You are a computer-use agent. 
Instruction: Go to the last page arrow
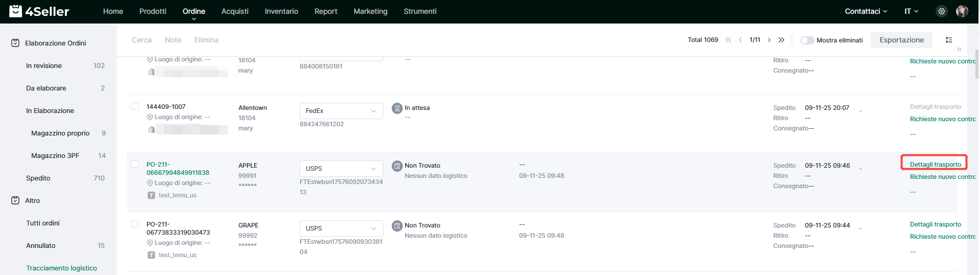tap(781, 40)
